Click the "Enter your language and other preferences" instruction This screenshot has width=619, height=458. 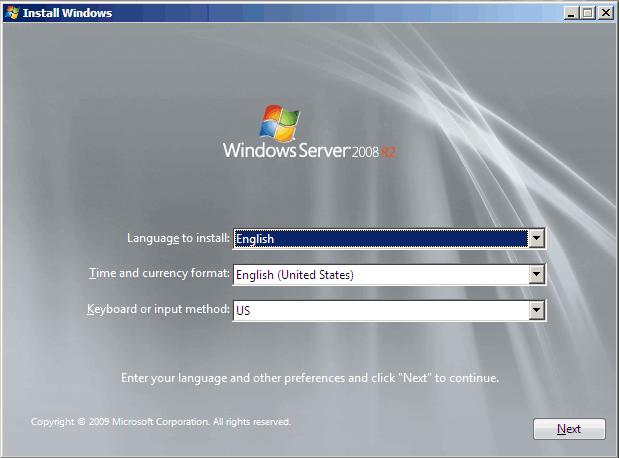point(310,378)
